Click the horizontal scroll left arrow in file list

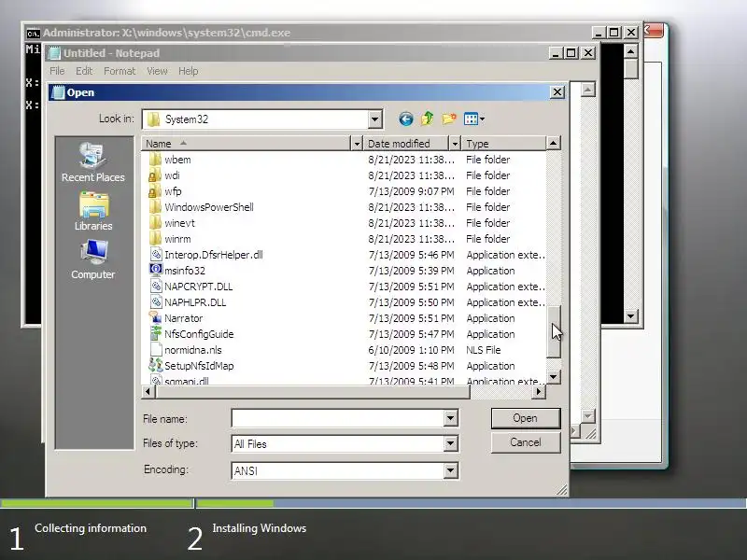[148, 391]
